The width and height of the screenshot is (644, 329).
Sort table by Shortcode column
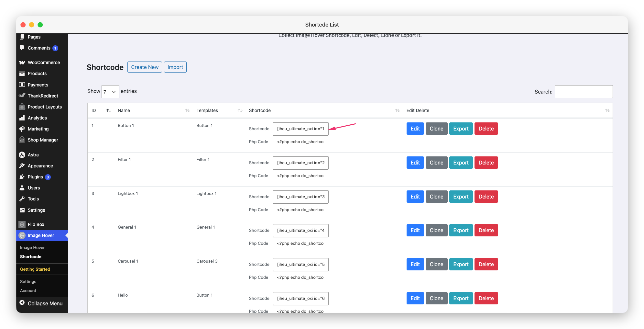[398, 110]
